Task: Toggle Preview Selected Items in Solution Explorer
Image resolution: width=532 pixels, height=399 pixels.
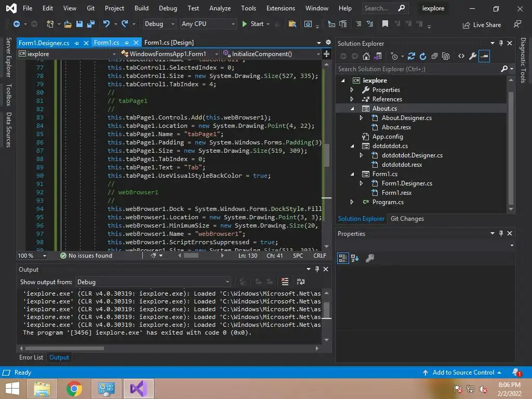Action: pos(484,56)
